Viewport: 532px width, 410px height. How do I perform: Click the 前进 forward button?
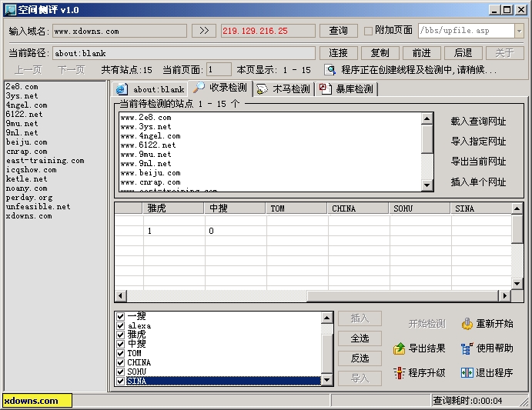coord(422,53)
